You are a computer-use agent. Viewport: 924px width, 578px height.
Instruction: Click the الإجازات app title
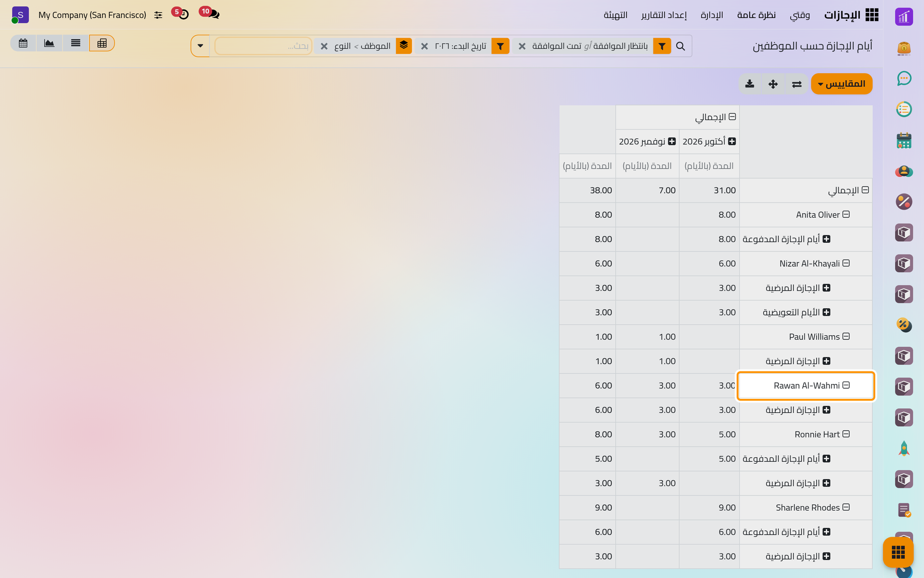click(842, 15)
